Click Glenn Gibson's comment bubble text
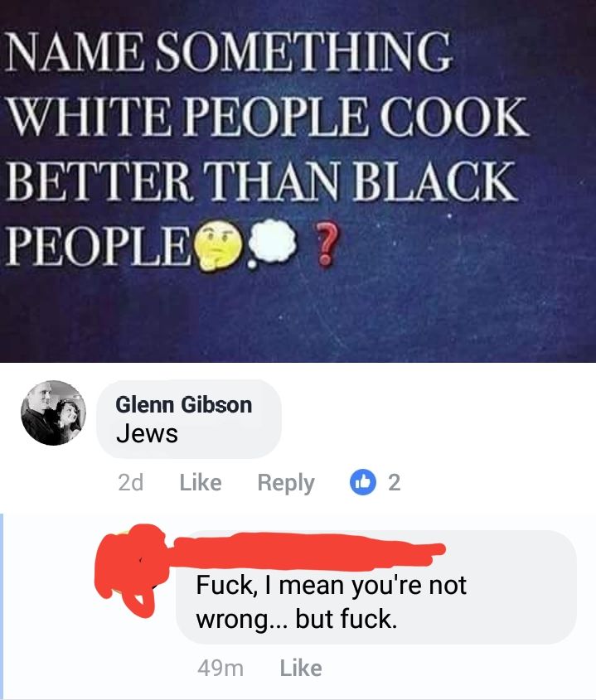This screenshot has height=700, width=596. (147, 433)
